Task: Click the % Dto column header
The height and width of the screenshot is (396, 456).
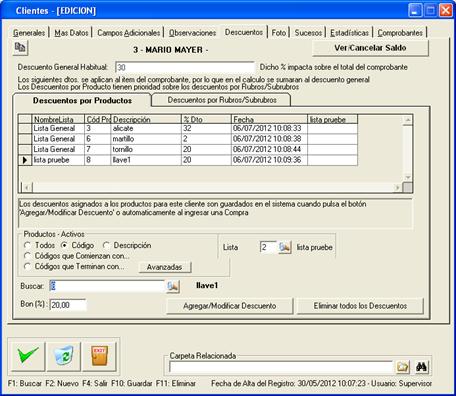Action: [x=206, y=119]
